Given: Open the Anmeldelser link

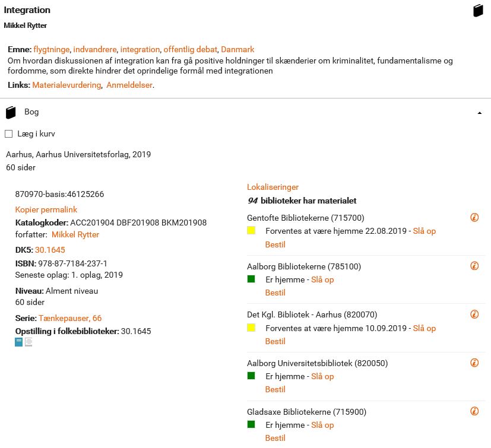Looking at the screenshot, I should tap(129, 85).
